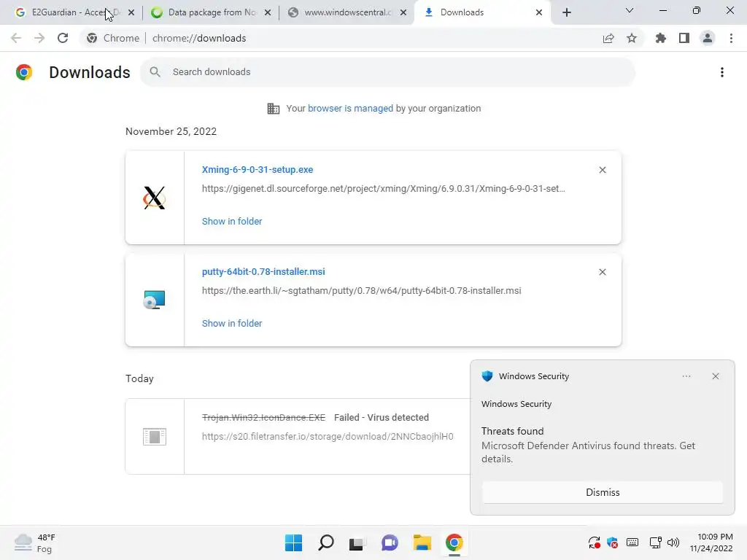The width and height of the screenshot is (747, 560).
Task: Open Windows Security notification options dots
Action: [686, 376]
